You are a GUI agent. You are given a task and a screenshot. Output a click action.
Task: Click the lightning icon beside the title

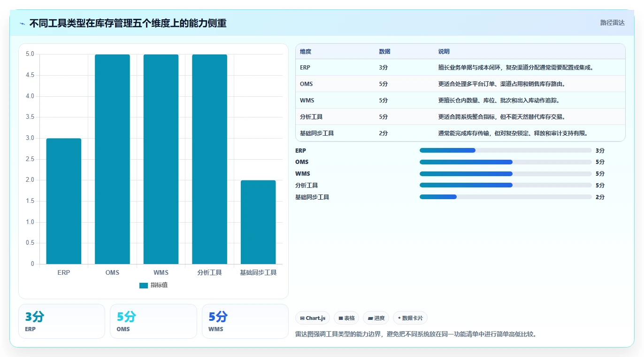(x=23, y=23)
